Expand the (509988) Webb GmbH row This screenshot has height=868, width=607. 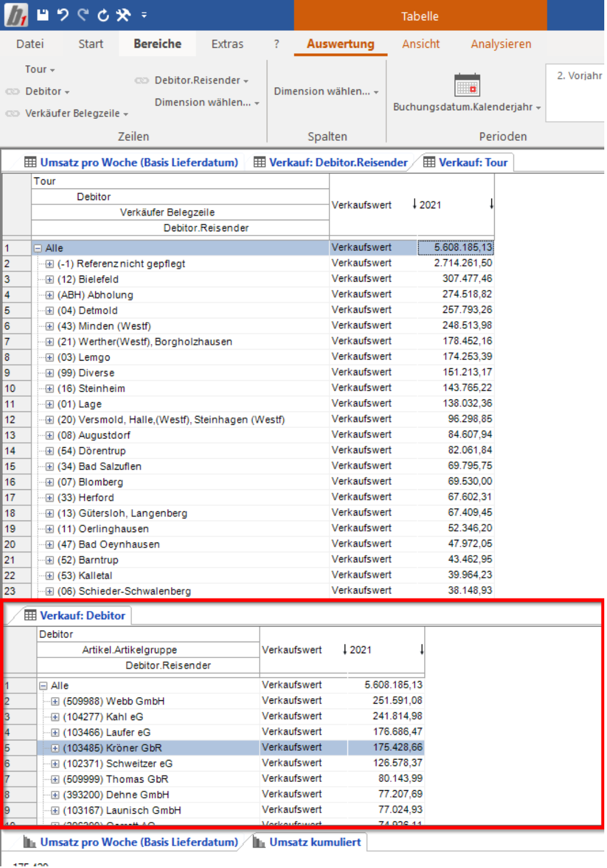(55, 701)
